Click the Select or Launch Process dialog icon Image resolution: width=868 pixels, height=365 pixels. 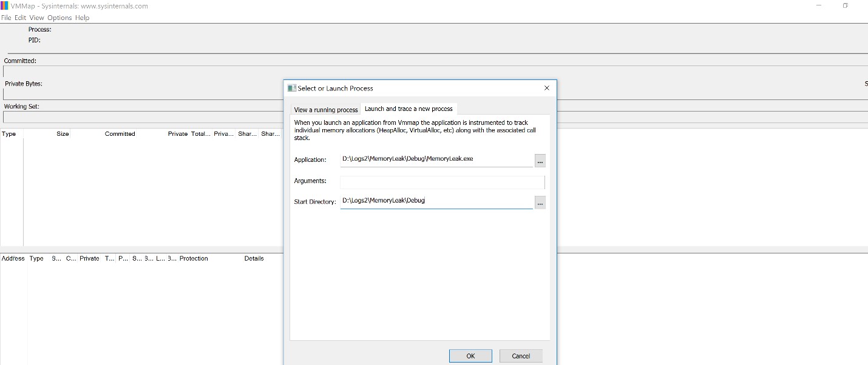click(291, 88)
